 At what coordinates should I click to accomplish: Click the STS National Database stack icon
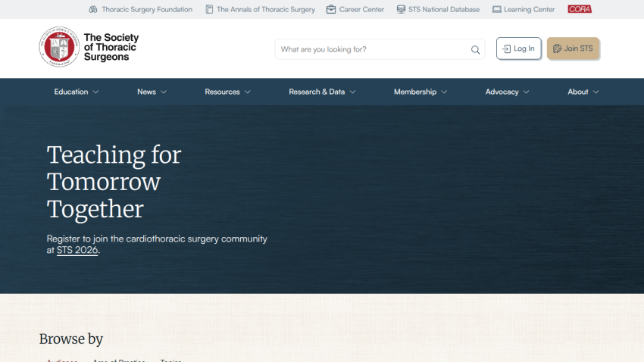click(401, 9)
